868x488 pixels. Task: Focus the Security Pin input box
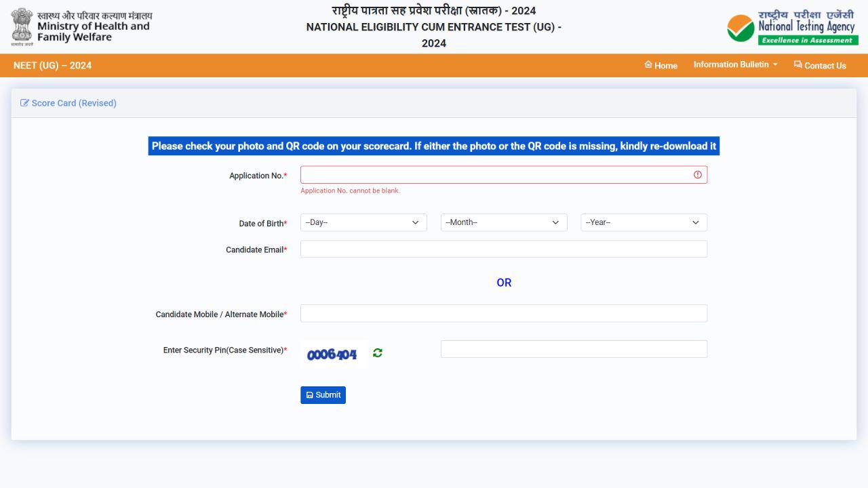(574, 349)
